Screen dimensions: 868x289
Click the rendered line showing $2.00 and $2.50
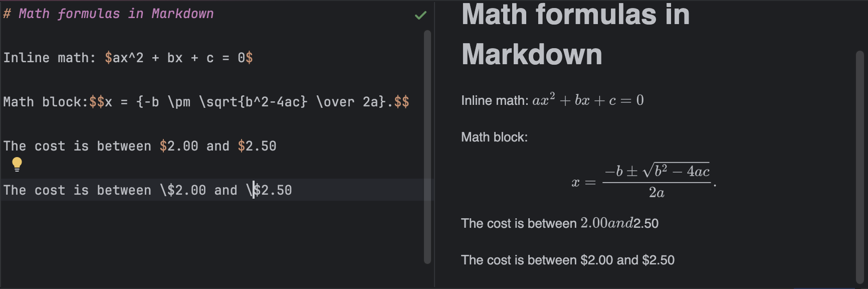click(x=568, y=260)
